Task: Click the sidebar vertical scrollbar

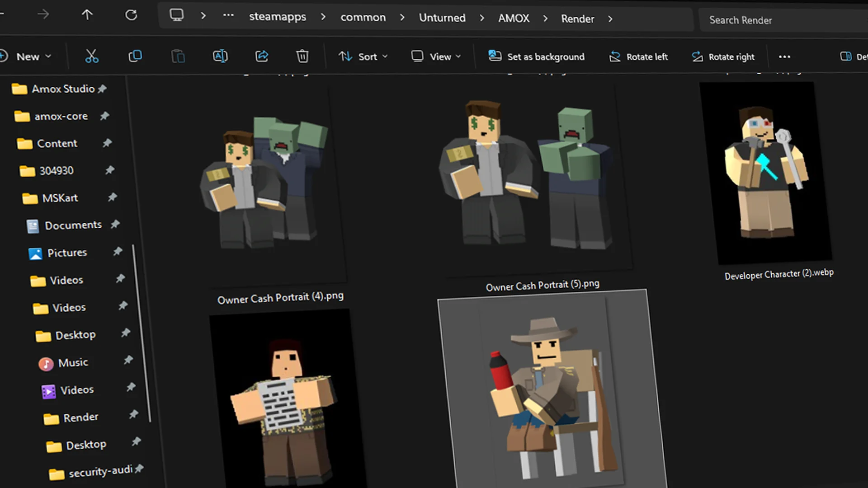Action: [x=142, y=333]
